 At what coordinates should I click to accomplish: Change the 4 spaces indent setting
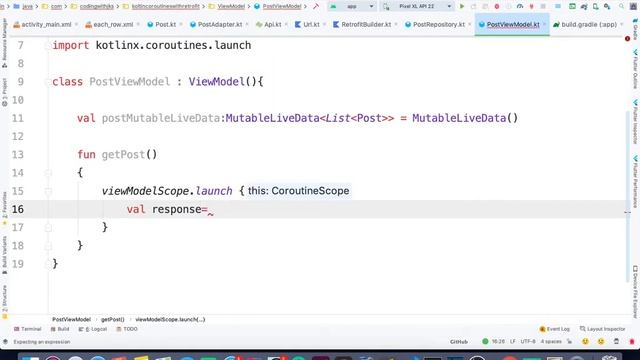pyautogui.click(x=551, y=342)
